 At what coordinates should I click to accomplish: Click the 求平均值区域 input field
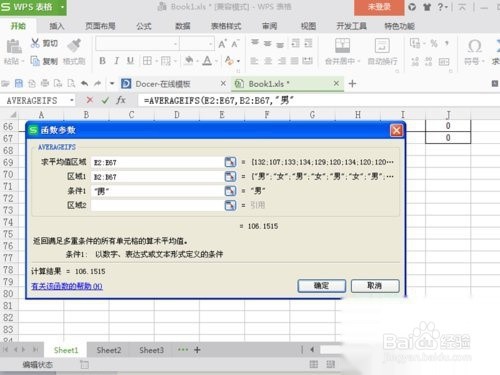157,162
